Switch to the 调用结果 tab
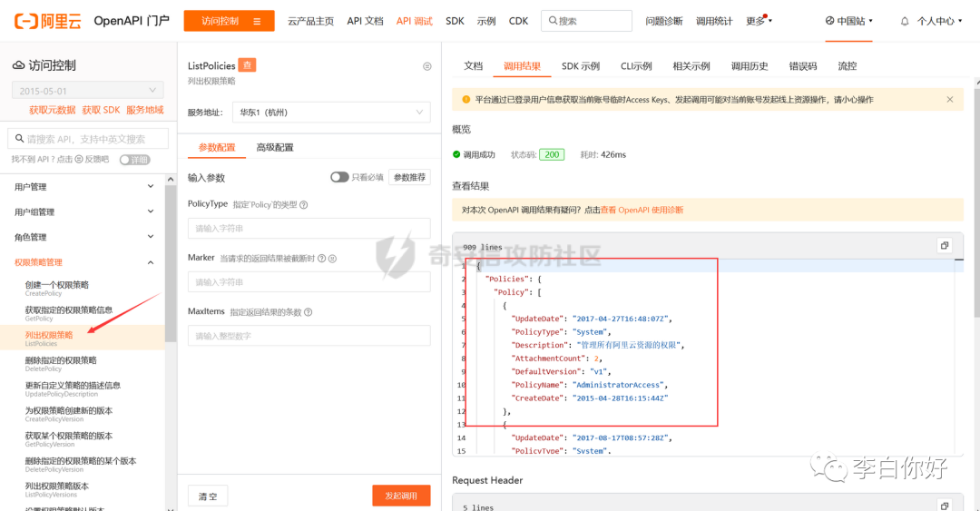Viewport: 980px width, 511px height. (x=522, y=65)
